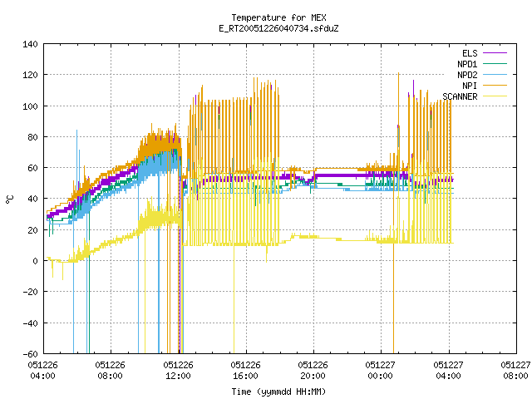This screenshot has height=399, width=532.
Task: Click the y-axis value 0
Action: click(x=35, y=261)
